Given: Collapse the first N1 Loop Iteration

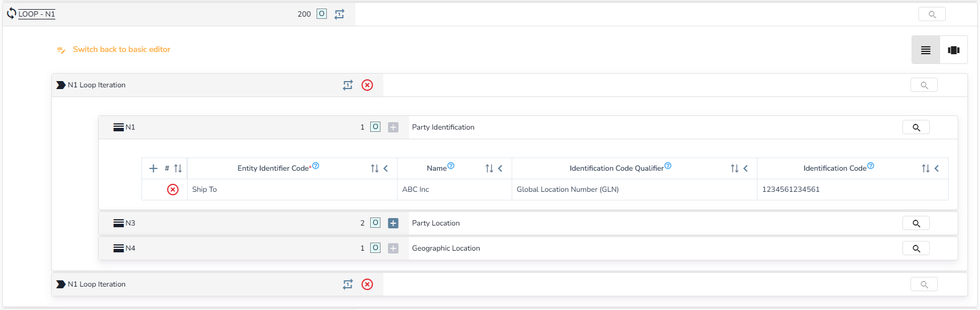Looking at the screenshot, I should [61, 85].
